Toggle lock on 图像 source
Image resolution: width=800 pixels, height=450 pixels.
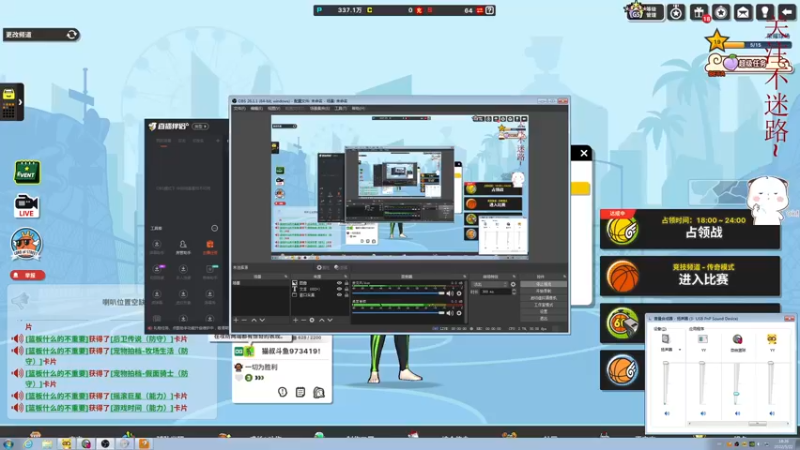click(x=346, y=283)
